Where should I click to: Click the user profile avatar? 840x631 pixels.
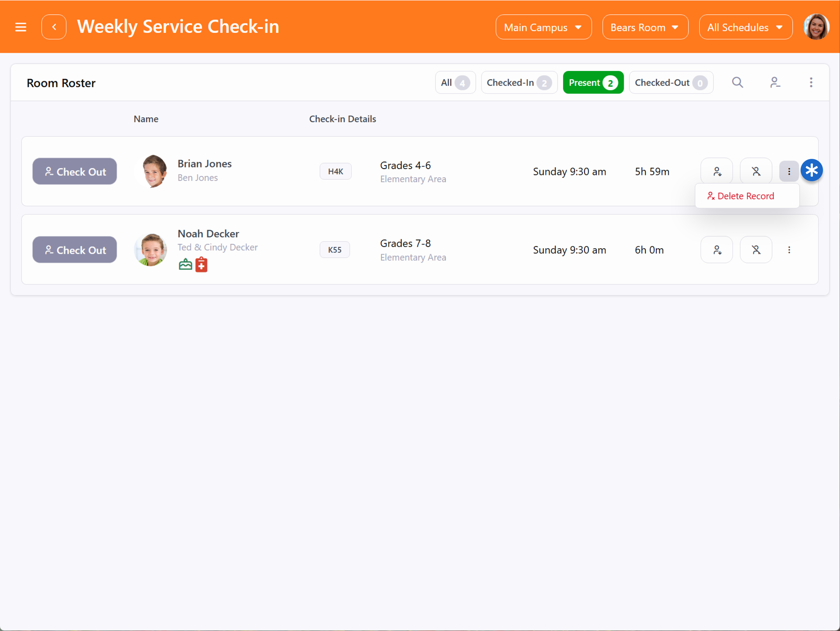pyautogui.click(x=816, y=27)
